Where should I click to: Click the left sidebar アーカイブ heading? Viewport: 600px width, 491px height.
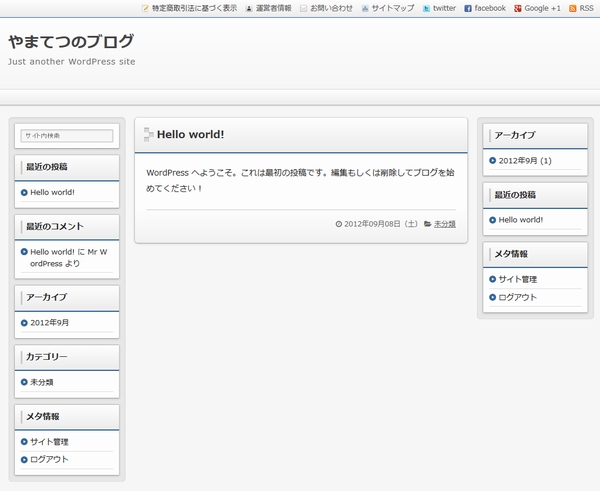[47, 297]
